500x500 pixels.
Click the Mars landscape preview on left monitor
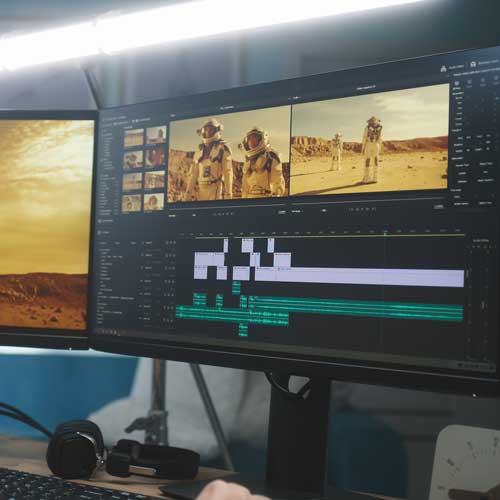click(x=44, y=224)
